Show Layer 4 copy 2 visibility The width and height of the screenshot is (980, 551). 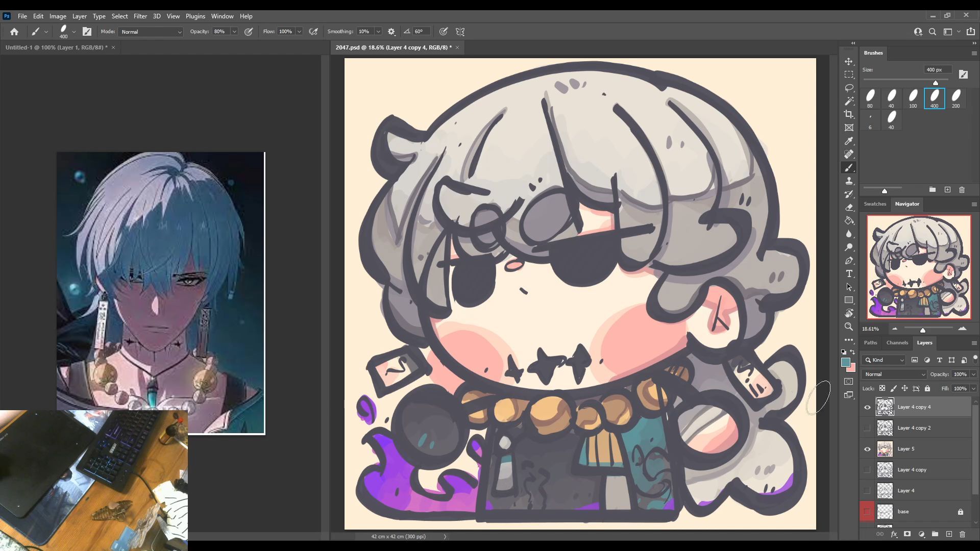(867, 428)
